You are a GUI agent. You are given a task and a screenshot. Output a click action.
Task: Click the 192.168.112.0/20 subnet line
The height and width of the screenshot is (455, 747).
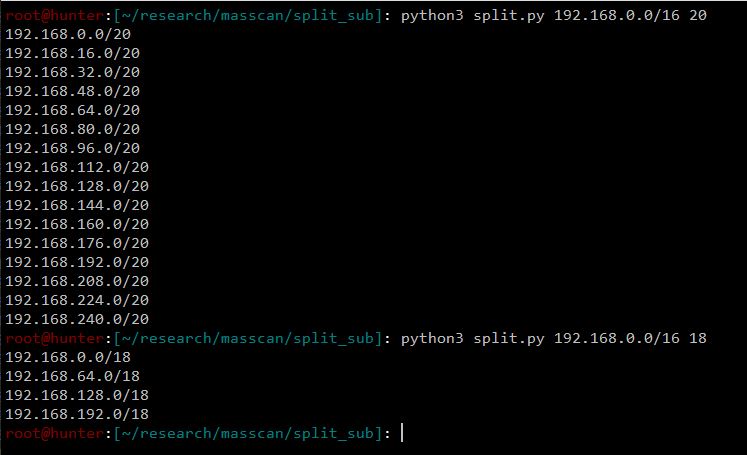pos(77,168)
